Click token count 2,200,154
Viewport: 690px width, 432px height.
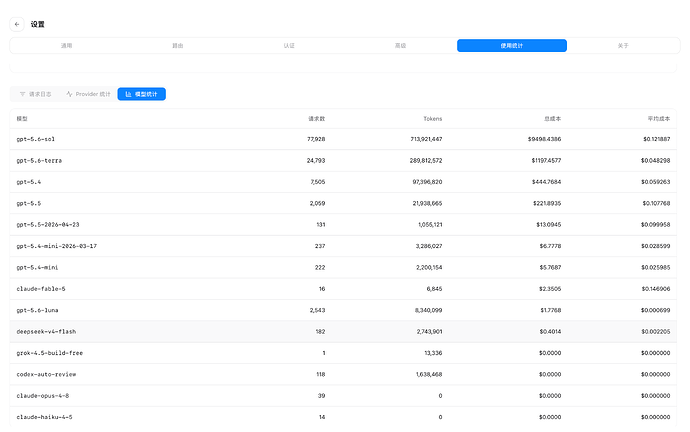coord(429,267)
